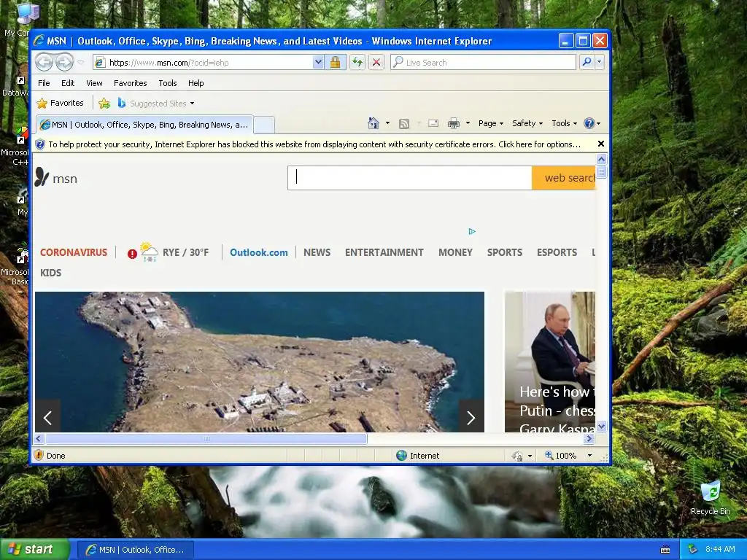Select the MSN taskbar button
The width and height of the screenshot is (747, 560).
[x=135, y=550]
